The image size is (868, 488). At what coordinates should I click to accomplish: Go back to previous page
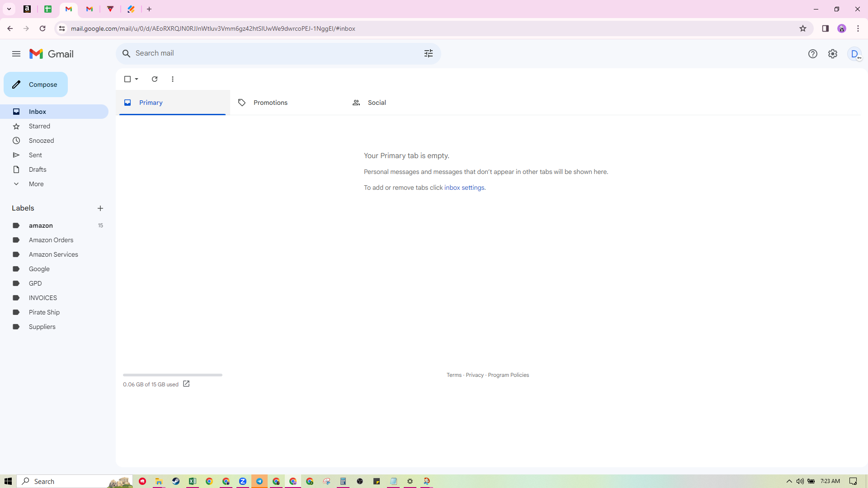(x=10, y=28)
